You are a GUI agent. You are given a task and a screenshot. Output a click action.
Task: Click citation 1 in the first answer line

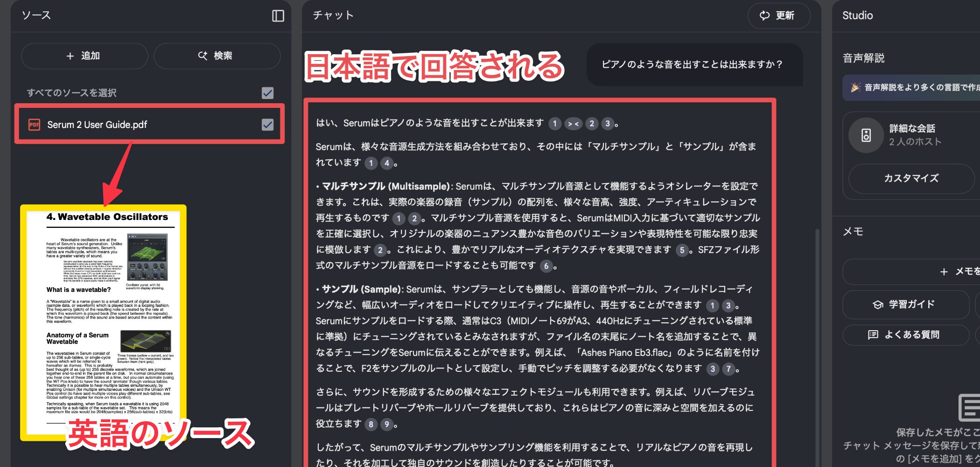tap(554, 124)
